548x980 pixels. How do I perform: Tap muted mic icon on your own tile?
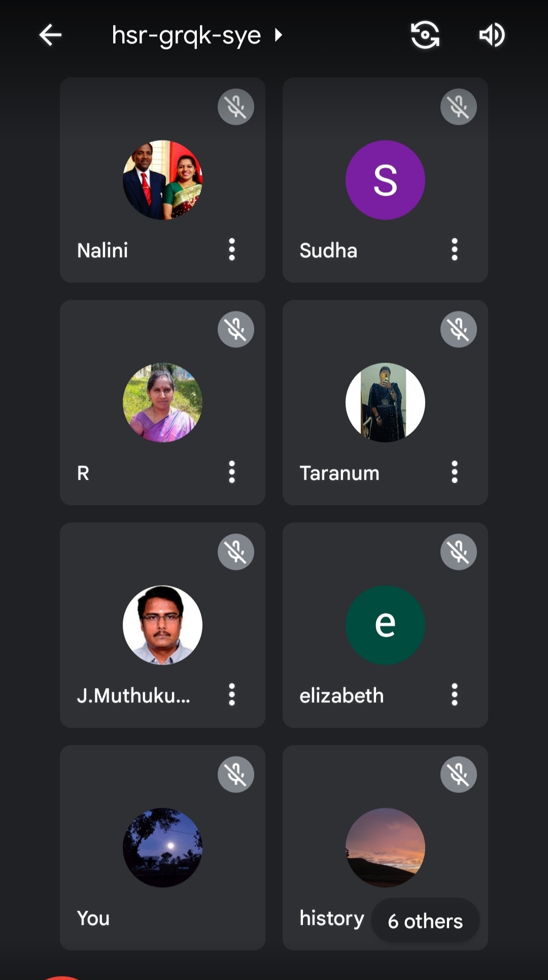236,774
